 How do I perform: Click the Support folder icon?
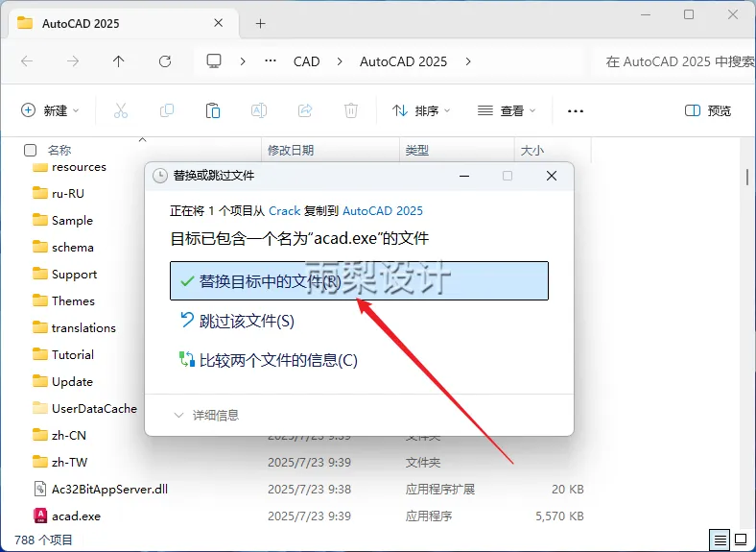point(40,274)
